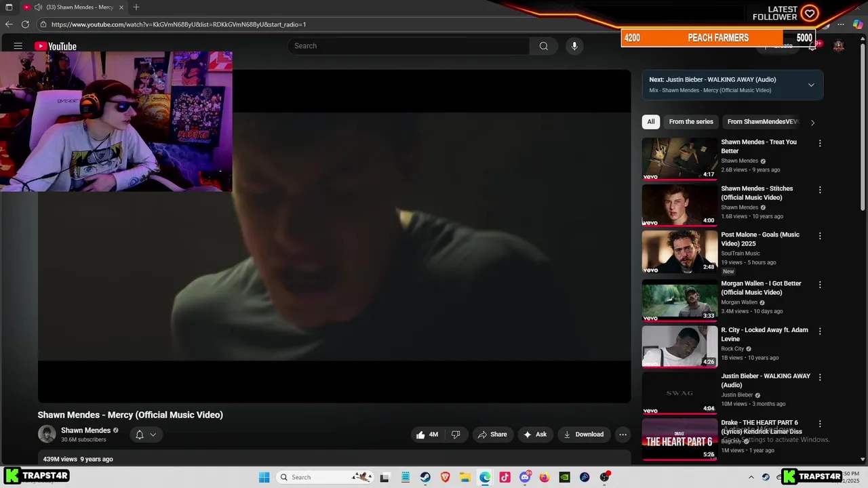Like the Mercy video
868x488 pixels.
tap(427, 434)
